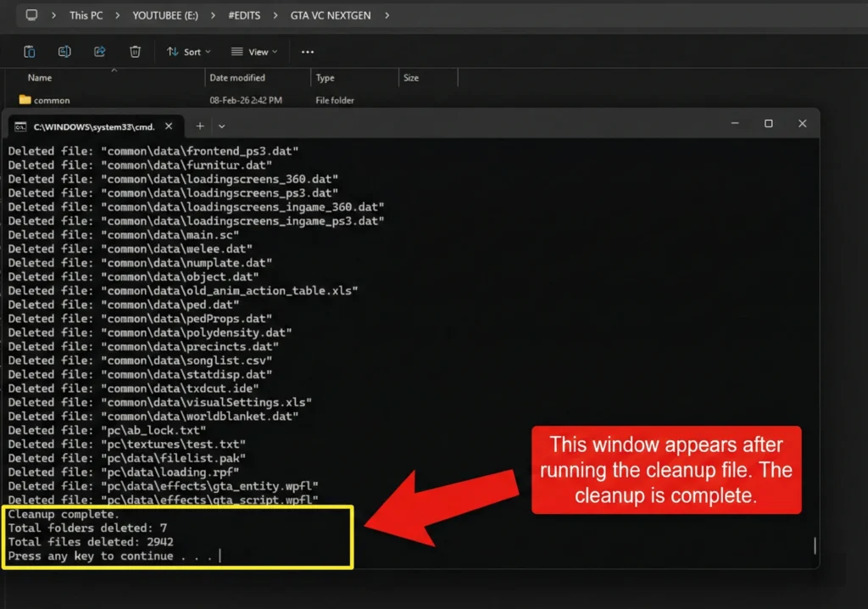Screen dimensions: 868x609
Task: Select the common folder icon
Action: [25, 100]
